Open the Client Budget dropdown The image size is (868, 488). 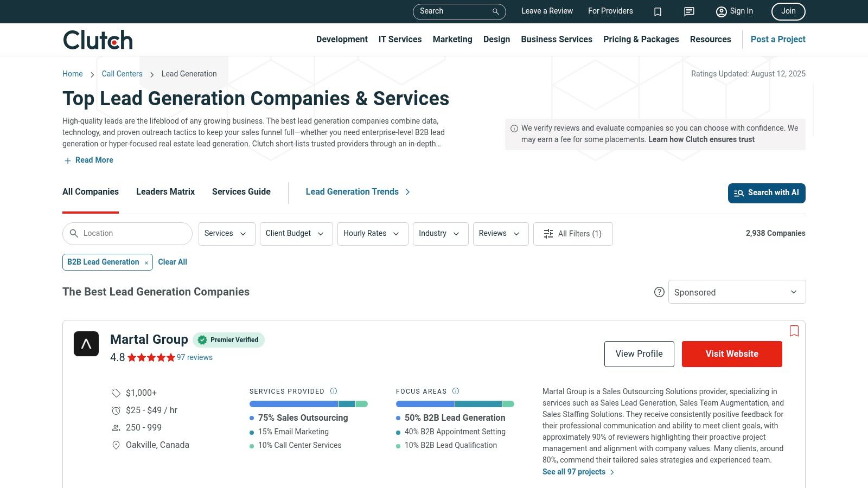296,234
